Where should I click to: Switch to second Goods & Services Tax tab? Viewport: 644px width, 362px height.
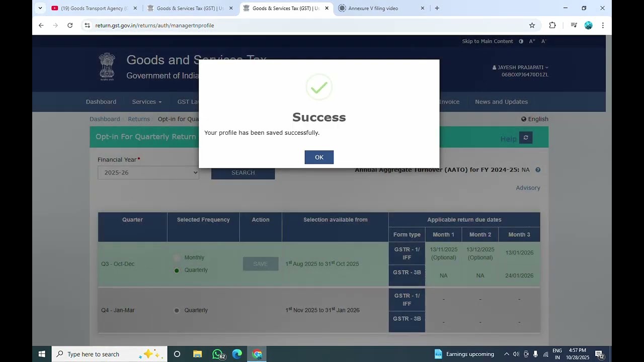[286, 8]
